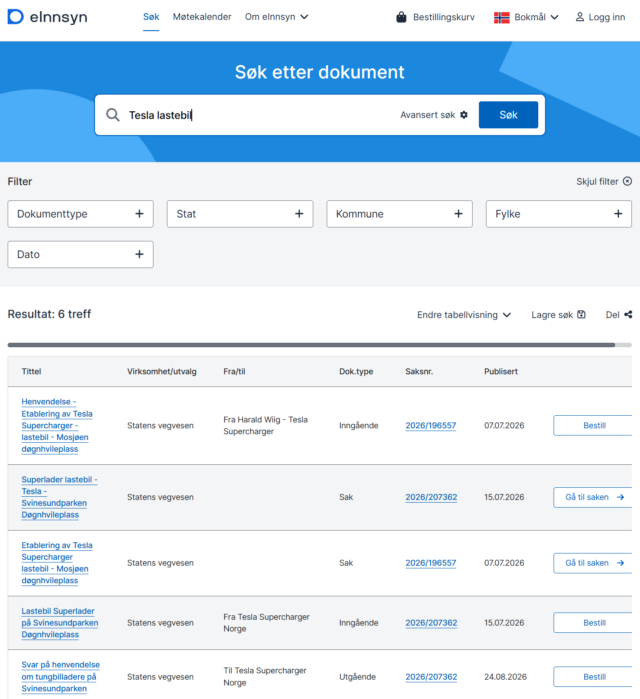Click the gear icon for Avansert søk
This screenshot has height=699, width=640.
click(x=464, y=115)
